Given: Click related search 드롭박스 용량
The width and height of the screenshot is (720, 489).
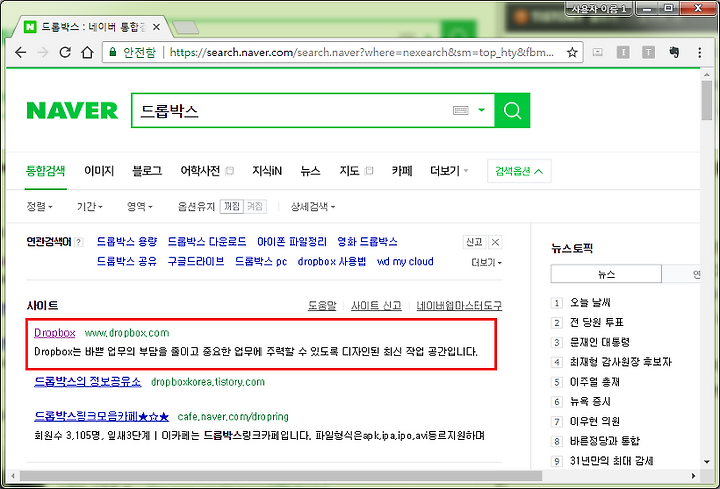Looking at the screenshot, I should (127, 242).
